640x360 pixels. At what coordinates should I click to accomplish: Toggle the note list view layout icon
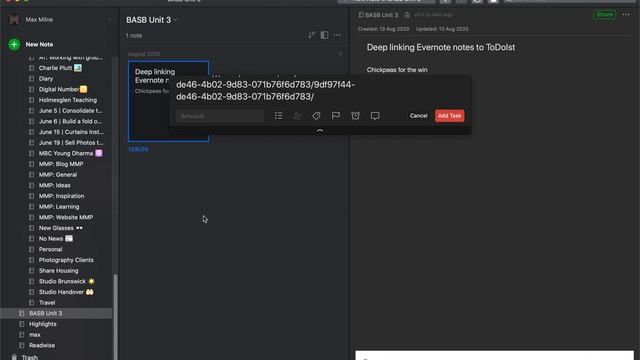[324, 36]
